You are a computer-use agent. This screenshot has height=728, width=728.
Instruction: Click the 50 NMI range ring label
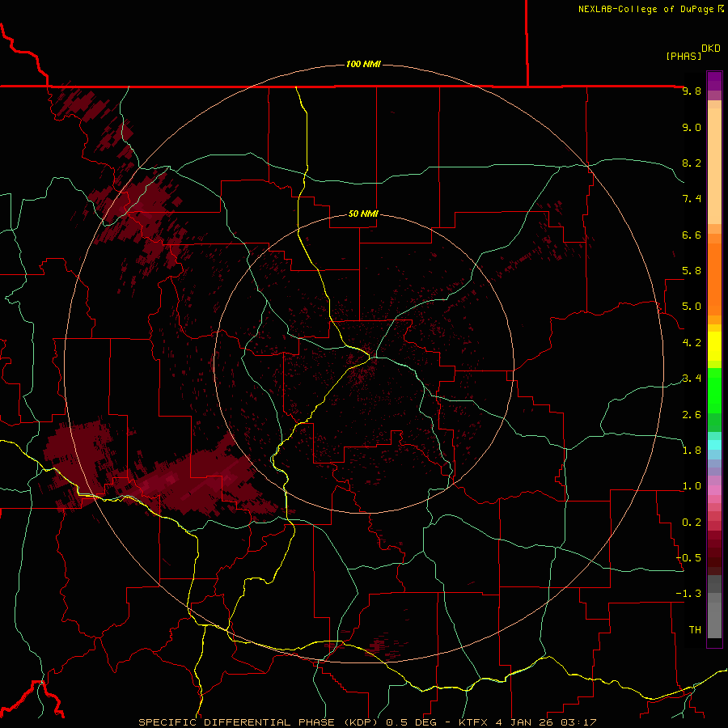click(363, 214)
